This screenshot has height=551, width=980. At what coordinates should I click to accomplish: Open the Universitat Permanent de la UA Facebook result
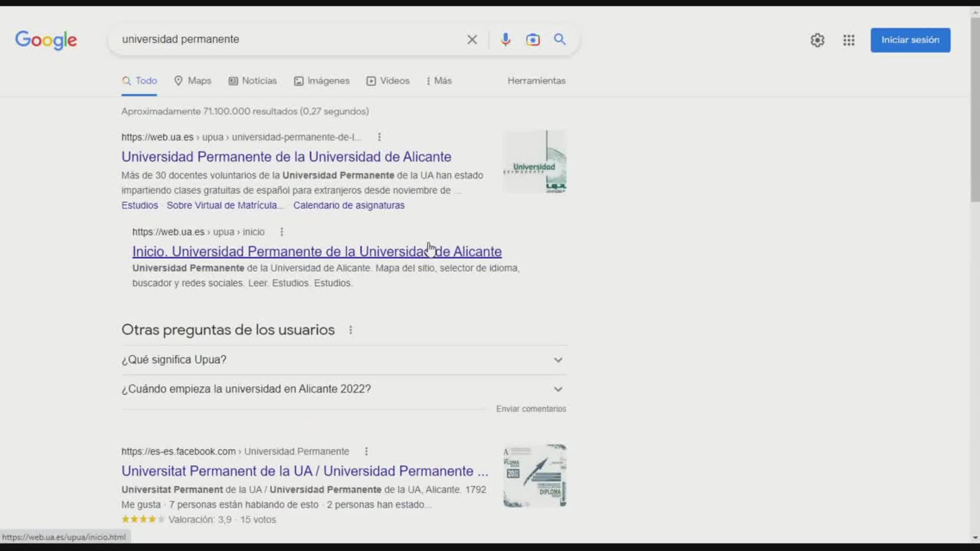tap(305, 471)
